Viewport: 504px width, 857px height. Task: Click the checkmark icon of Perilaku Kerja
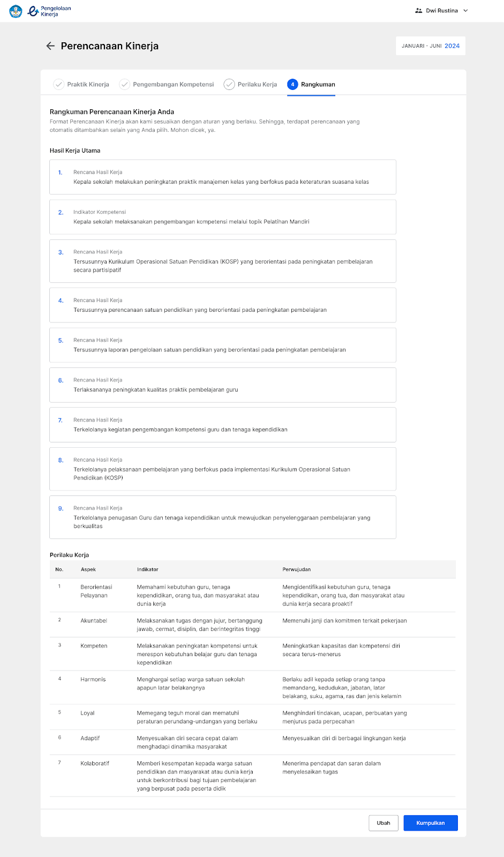229,84
